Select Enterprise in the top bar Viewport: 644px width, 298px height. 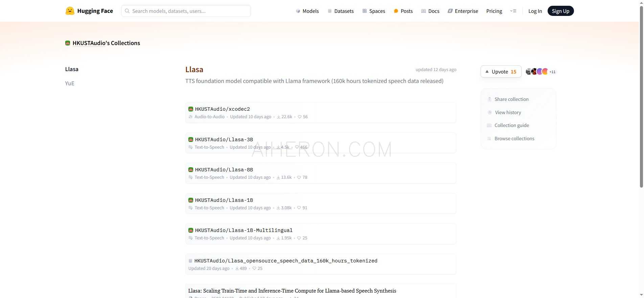[x=463, y=11]
